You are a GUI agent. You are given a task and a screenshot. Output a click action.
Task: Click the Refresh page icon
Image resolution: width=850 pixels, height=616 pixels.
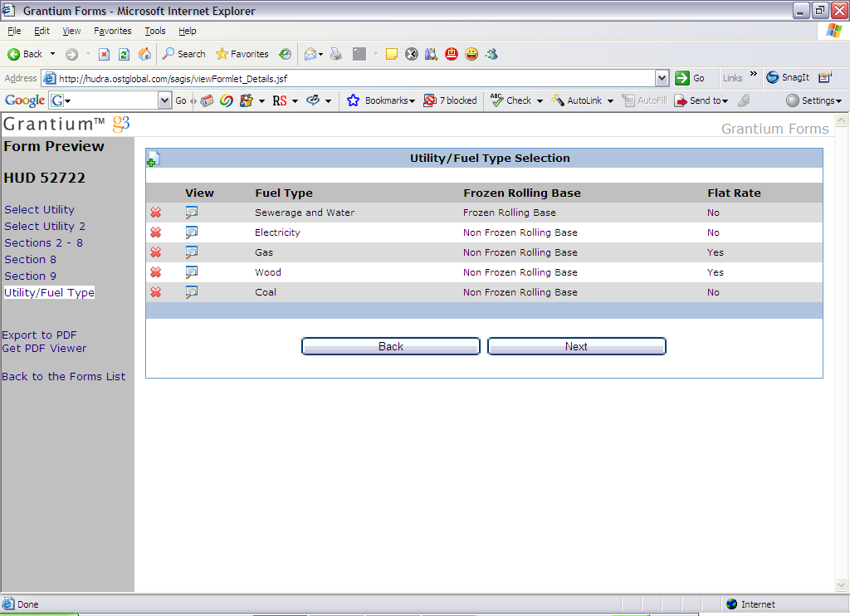(x=124, y=54)
